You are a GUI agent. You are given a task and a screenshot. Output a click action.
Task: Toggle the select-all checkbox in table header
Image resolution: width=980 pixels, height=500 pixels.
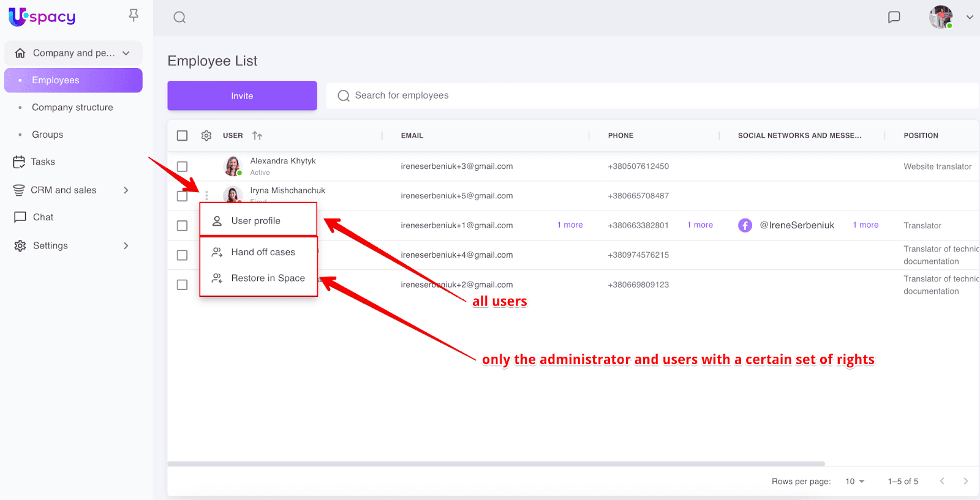(182, 136)
